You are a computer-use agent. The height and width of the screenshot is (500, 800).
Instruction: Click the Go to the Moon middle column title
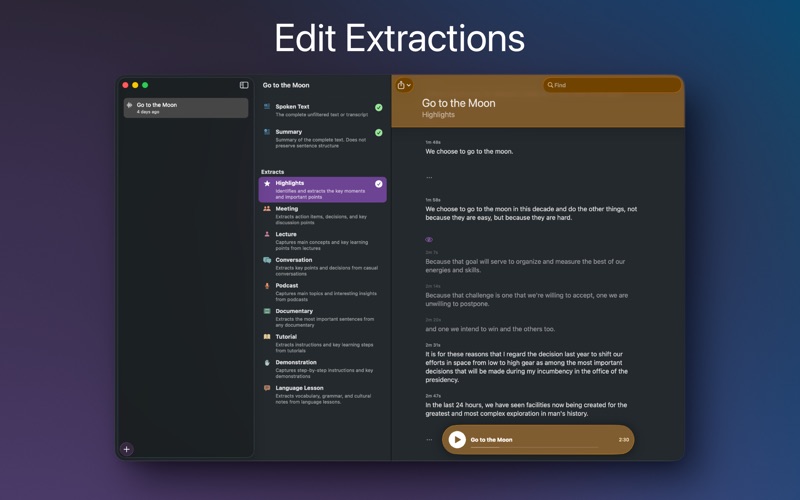coord(286,85)
